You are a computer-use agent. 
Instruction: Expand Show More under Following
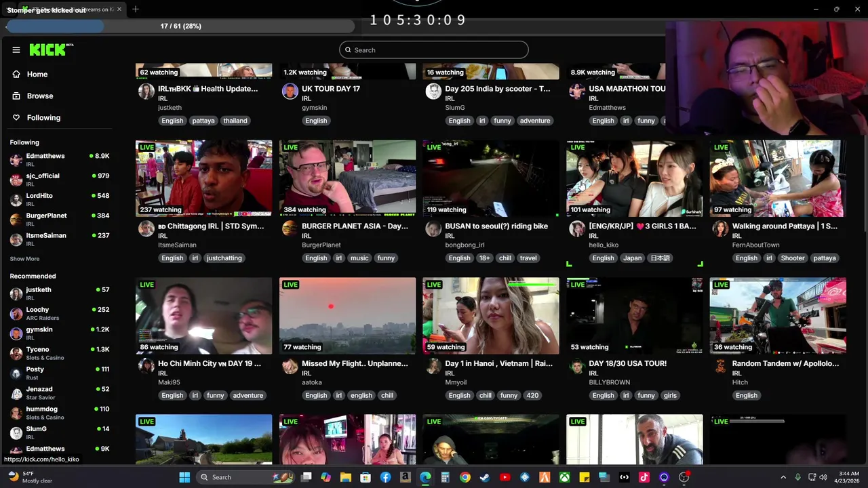coord(24,259)
